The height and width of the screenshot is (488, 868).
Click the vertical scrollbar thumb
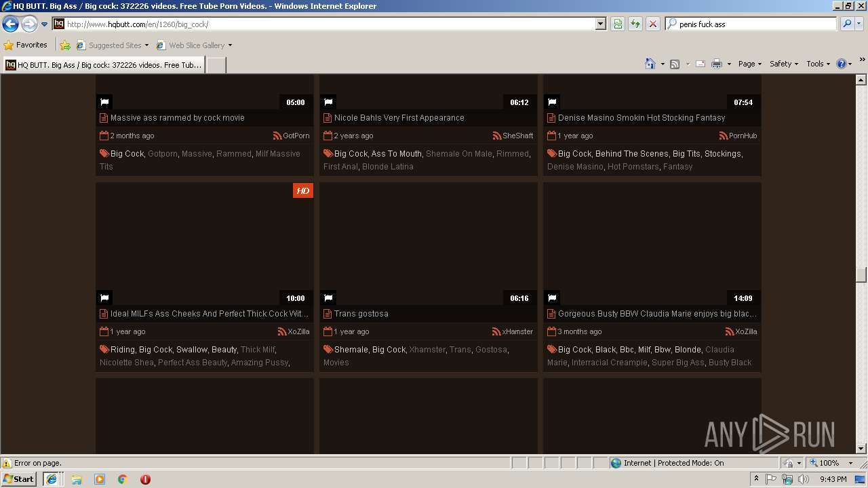tap(861, 274)
